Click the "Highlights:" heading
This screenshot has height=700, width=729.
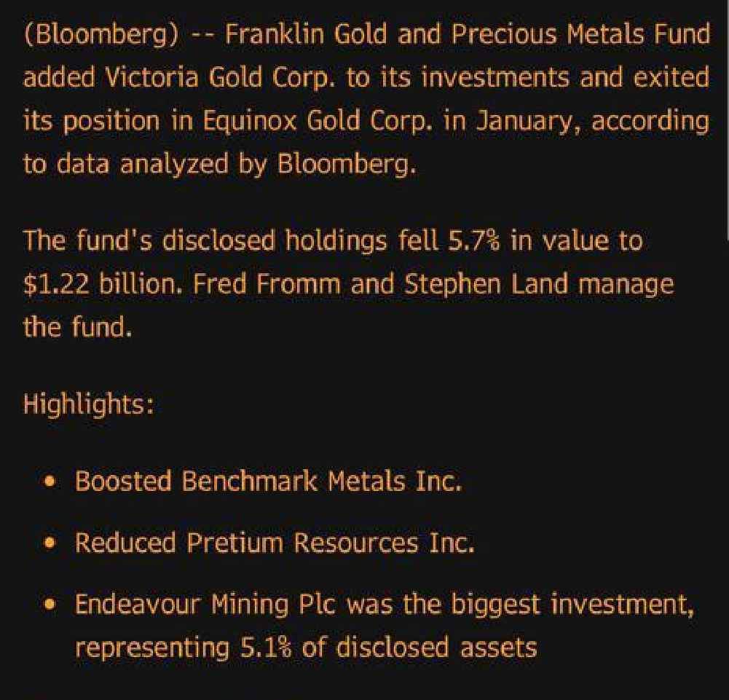tap(89, 403)
